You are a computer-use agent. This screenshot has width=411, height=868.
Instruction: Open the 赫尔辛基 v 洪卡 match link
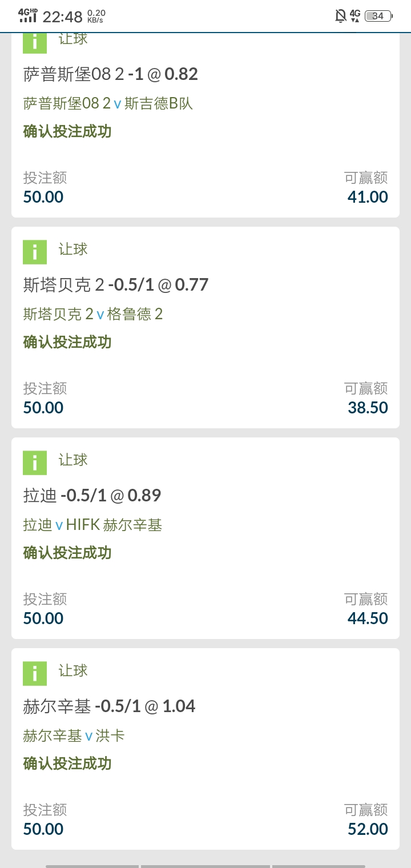(74, 736)
